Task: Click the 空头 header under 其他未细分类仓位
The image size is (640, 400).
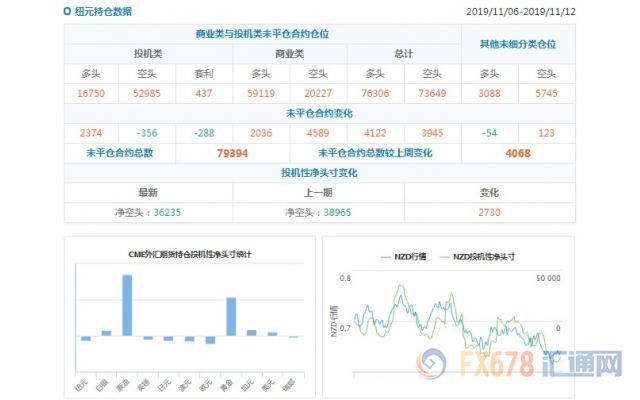Action: [547, 74]
